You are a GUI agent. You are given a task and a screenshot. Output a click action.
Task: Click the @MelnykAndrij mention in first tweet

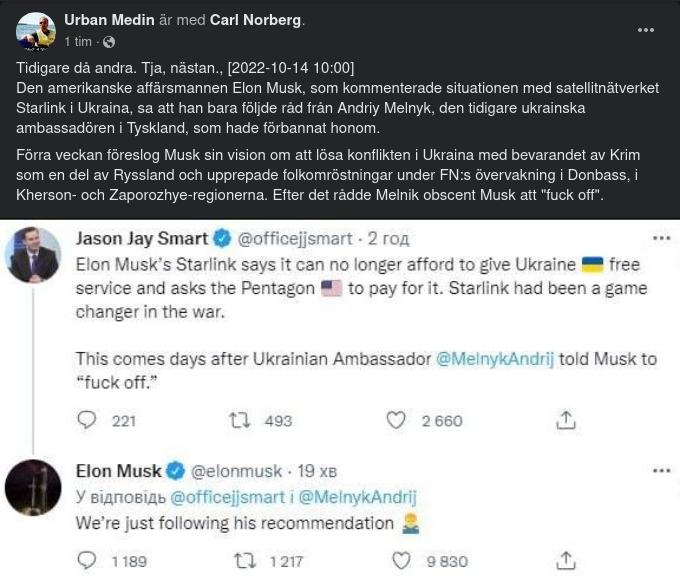494,359
